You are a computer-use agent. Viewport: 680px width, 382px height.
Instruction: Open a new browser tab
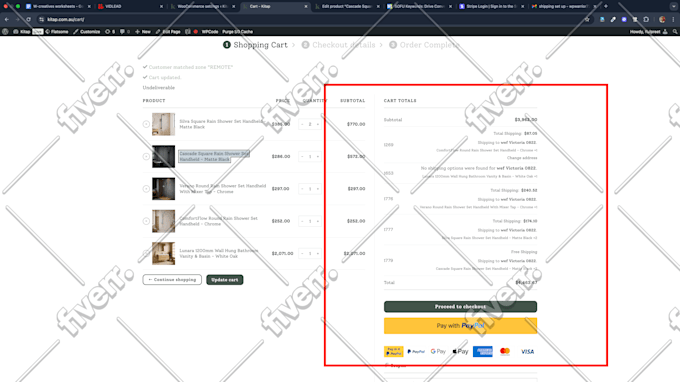[x=606, y=7]
